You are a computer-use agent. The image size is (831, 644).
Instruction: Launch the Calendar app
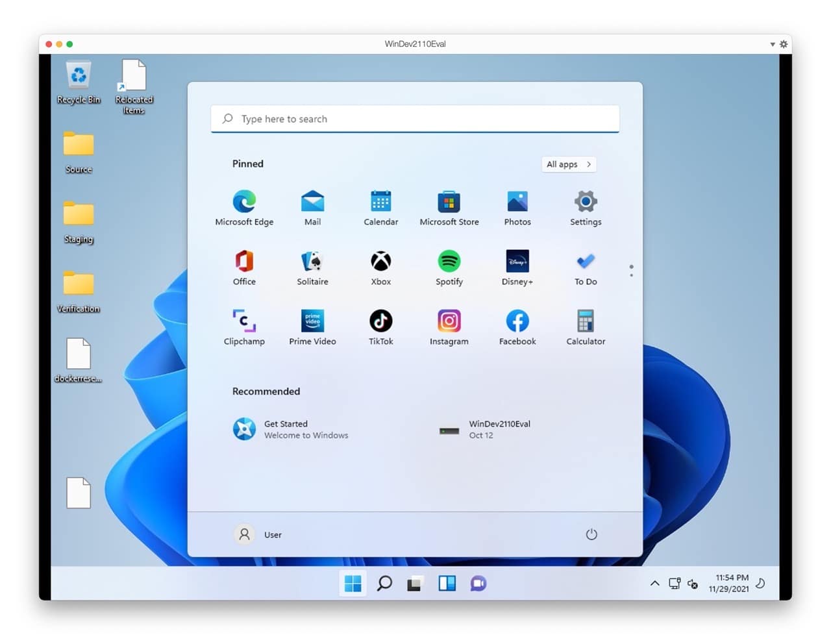(381, 208)
